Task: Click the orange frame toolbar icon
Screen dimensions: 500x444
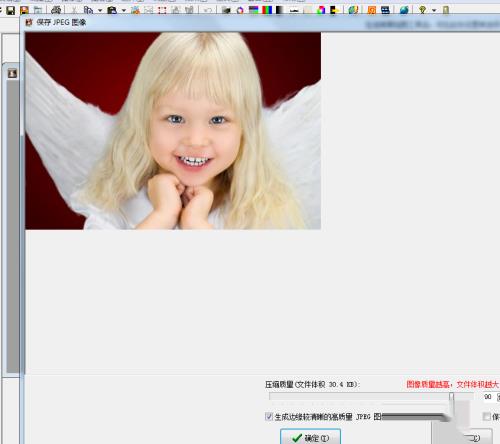Action: [371, 10]
